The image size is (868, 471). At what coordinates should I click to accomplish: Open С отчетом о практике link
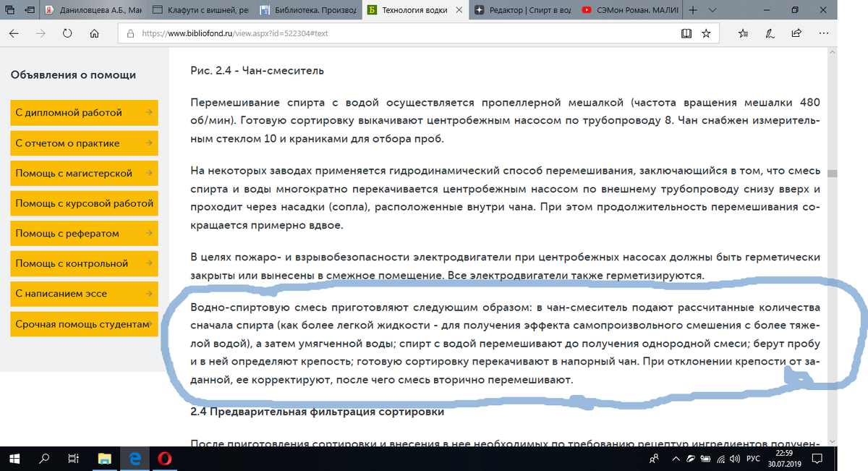click(x=84, y=143)
